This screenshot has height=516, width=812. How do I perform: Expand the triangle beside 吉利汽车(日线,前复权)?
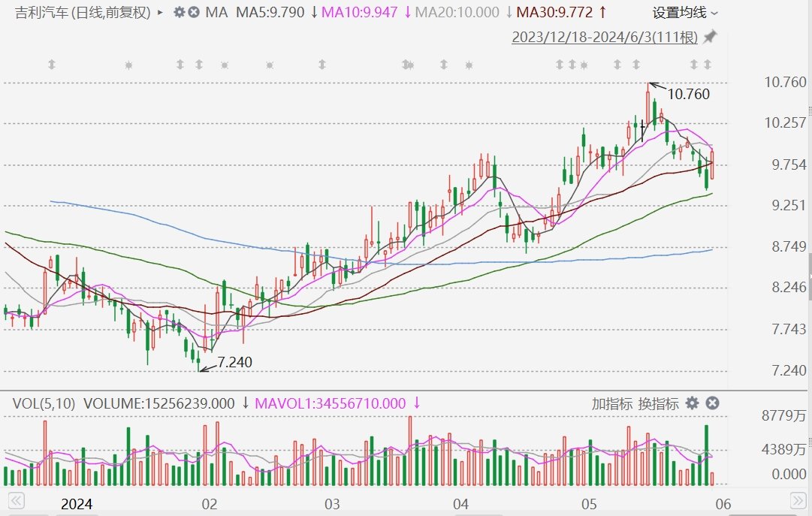pyautogui.click(x=160, y=13)
